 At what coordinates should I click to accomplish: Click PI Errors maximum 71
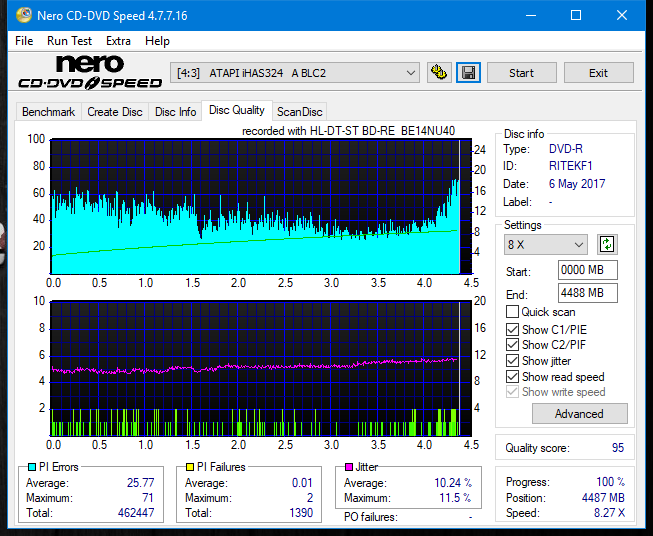point(148,498)
